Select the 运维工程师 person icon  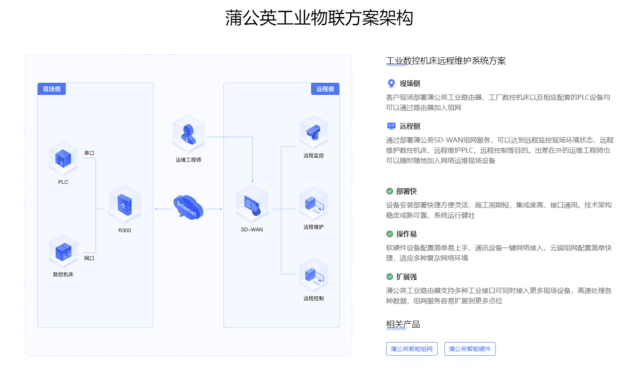click(188, 134)
